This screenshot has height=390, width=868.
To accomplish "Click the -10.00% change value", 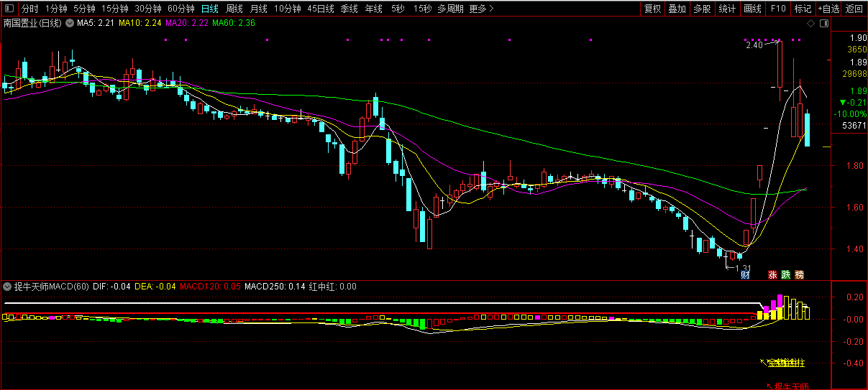I will tap(849, 114).
